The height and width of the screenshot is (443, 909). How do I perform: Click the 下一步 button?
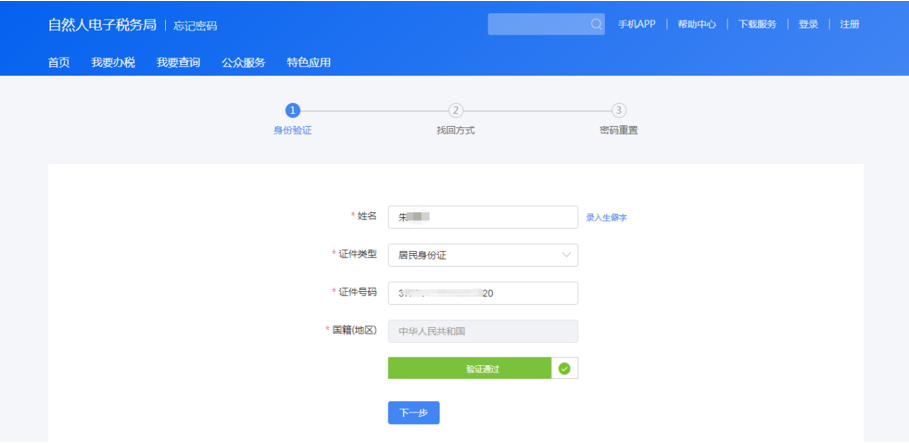413,413
